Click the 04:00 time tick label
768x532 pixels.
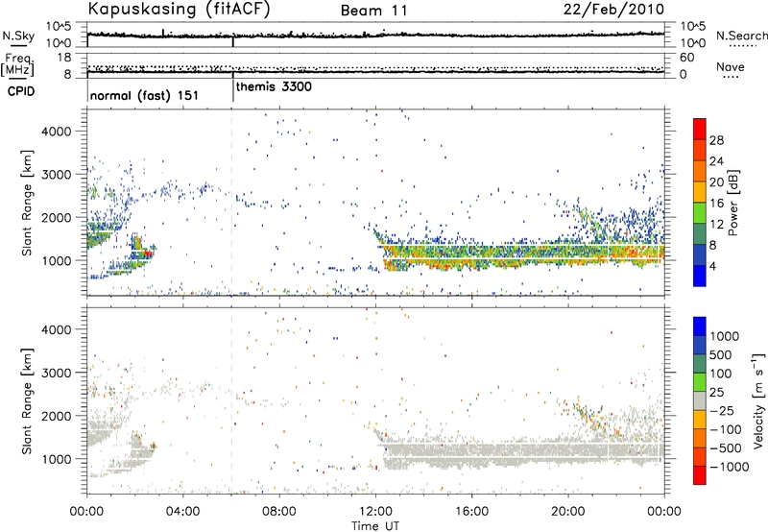[183, 512]
